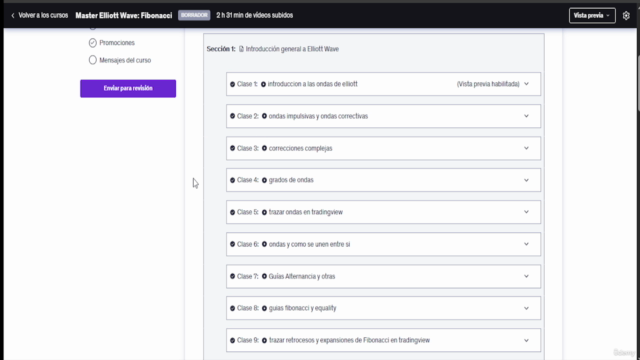This screenshot has width=640, height=360.
Task: Expand Clase 5 trazar ondas chevron
Action: tap(526, 212)
